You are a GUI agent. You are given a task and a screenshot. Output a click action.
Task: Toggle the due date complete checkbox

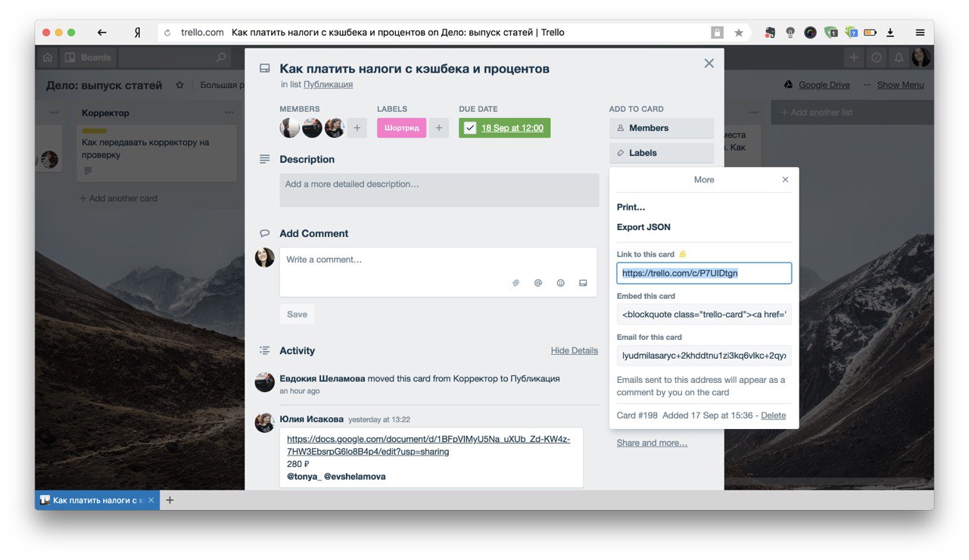pyautogui.click(x=470, y=128)
